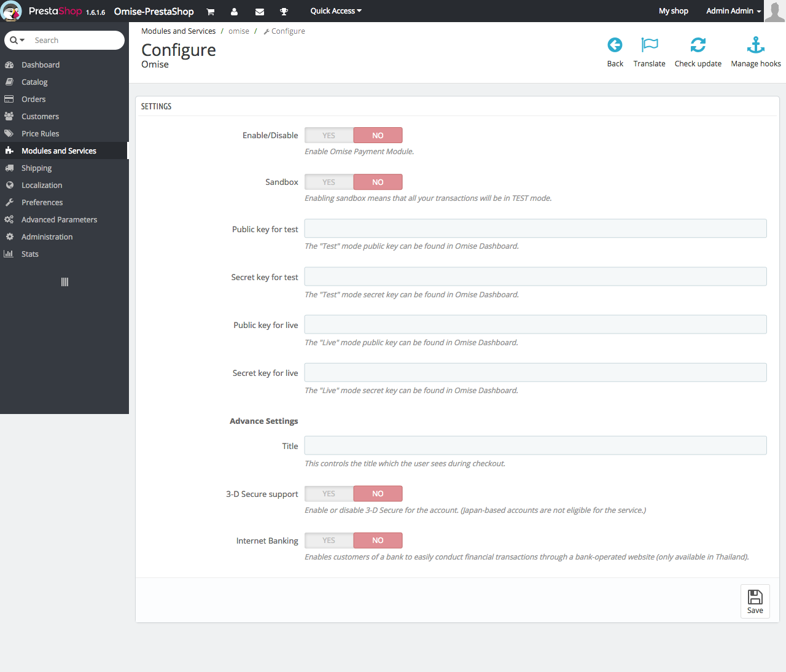This screenshot has height=672, width=786.
Task: Open the Translate flag icon
Action: tap(649, 45)
